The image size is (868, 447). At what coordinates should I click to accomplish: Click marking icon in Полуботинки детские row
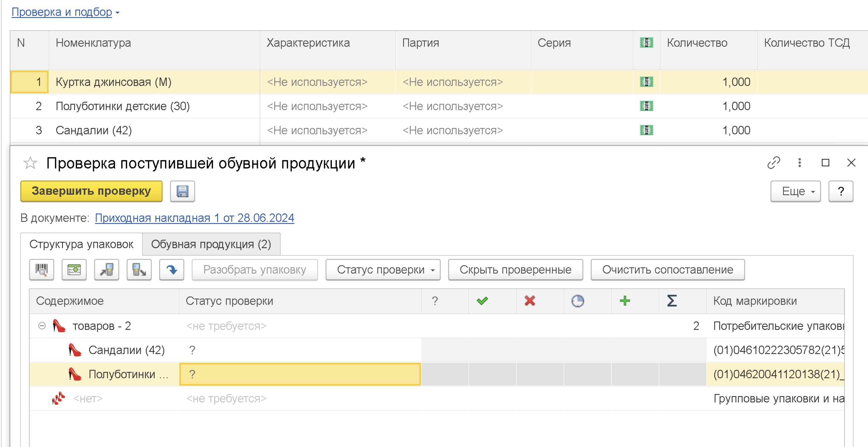click(x=646, y=106)
